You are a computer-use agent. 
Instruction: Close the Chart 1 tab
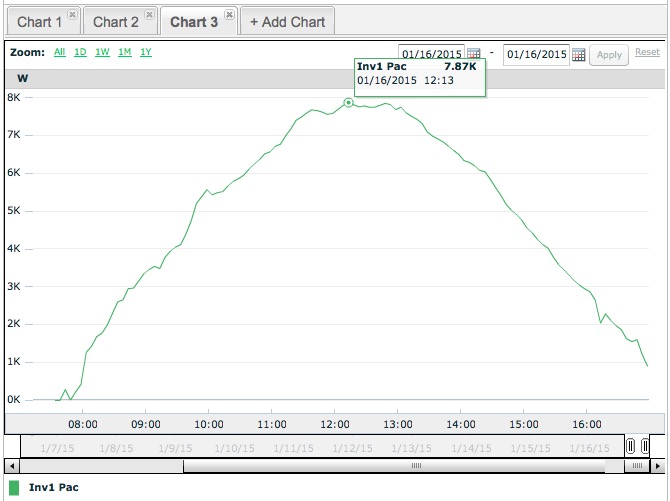[72, 15]
